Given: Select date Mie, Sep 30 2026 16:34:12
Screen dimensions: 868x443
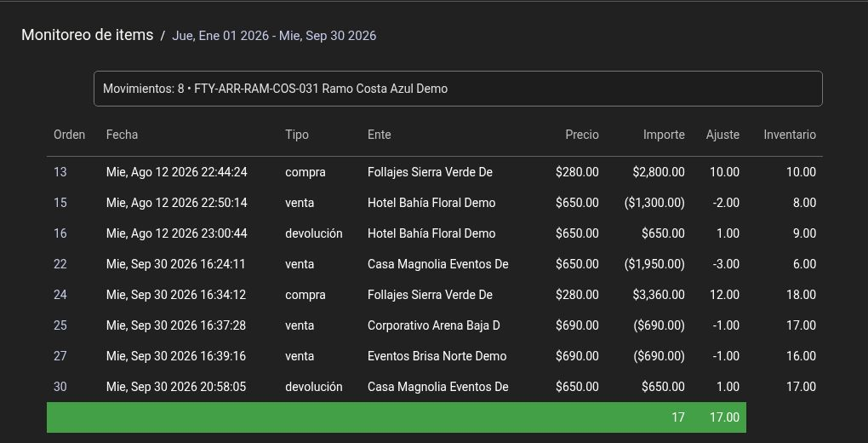Looking at the screenshot, I should (x=175, y=295).
